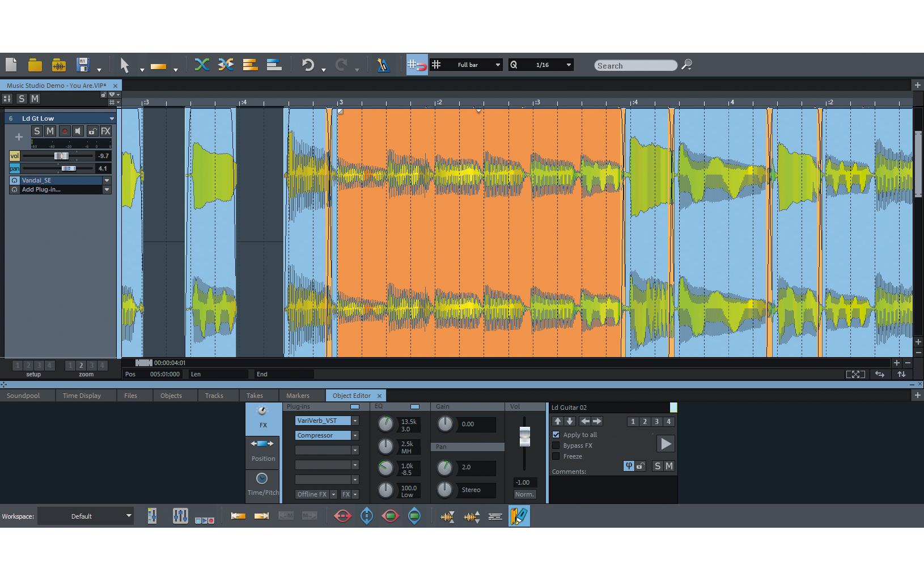Enable the Bypass FX checkbox
Screen dimensions: 924x581
coord(556,446)
